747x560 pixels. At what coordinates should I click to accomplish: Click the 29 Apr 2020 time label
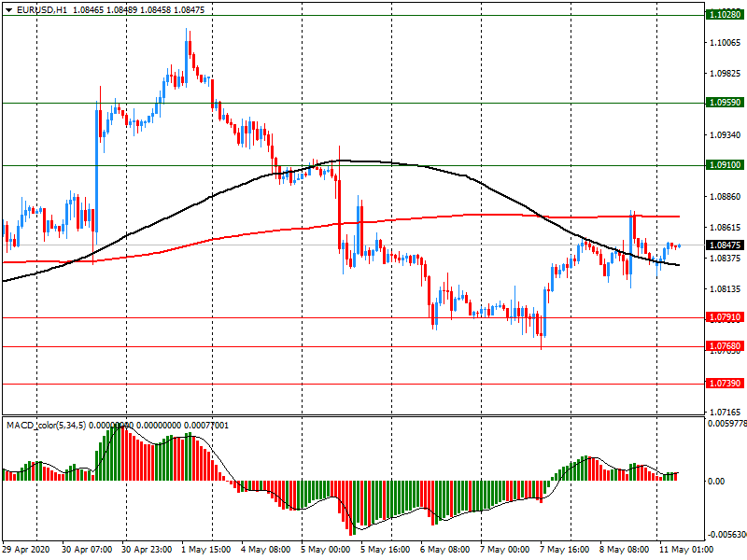26,550
